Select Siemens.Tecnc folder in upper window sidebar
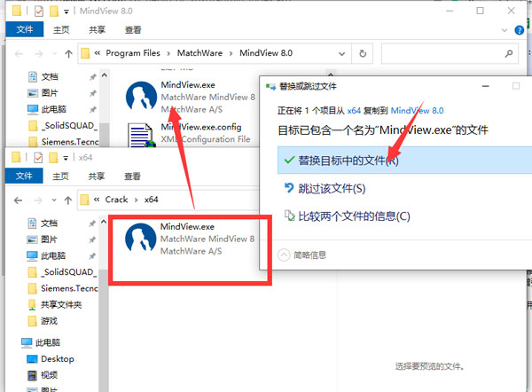The image size is (532, 392). tap(64, 142)
